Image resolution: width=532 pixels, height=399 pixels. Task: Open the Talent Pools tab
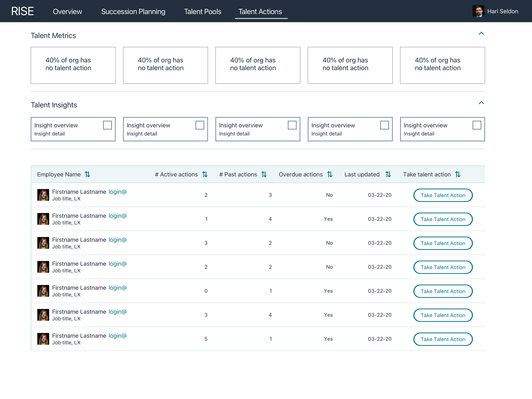coord(203,11)
